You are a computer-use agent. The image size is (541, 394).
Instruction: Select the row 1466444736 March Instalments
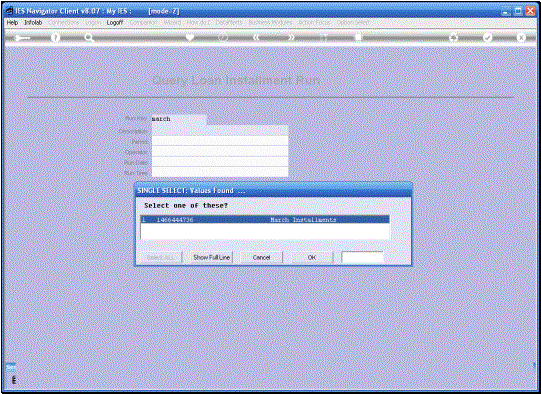tap(265, 219)
